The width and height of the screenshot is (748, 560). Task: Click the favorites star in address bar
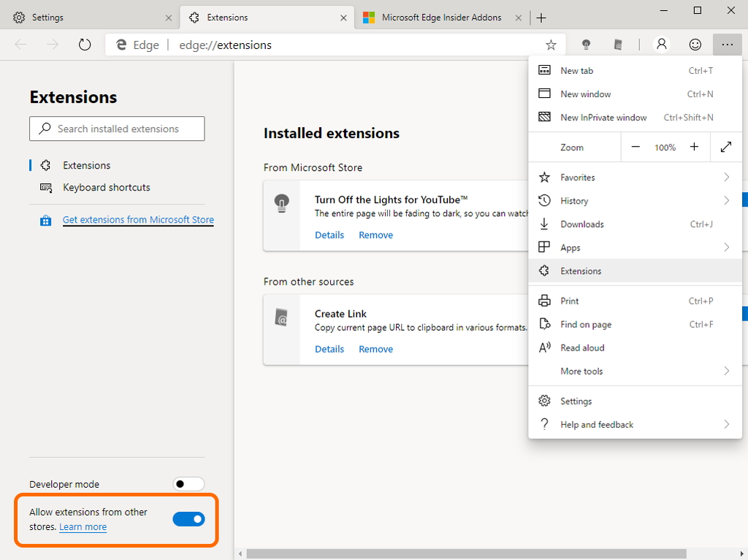[551, 45]
